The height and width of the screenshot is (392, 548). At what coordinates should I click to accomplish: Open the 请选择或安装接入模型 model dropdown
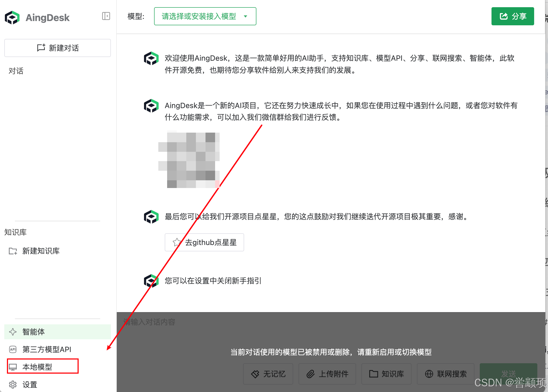click(199, 16)
